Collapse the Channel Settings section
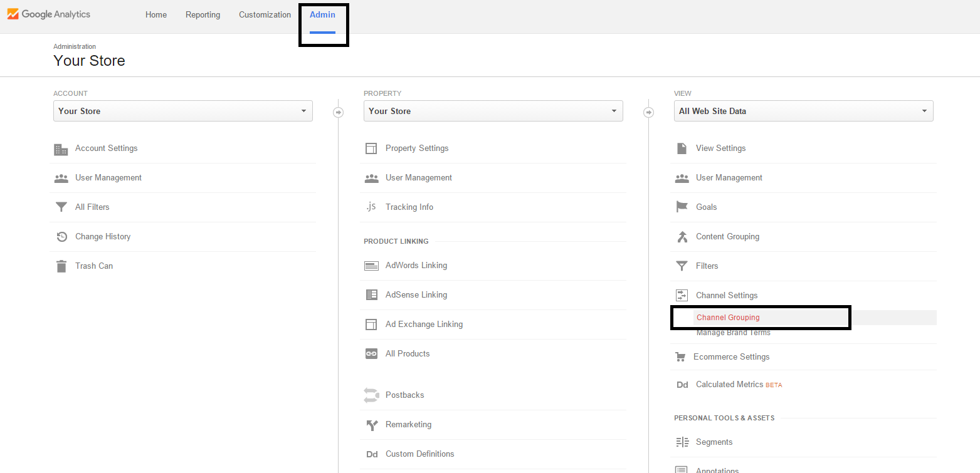Screen dimensions: 980x473 click(x=727, y=296)
